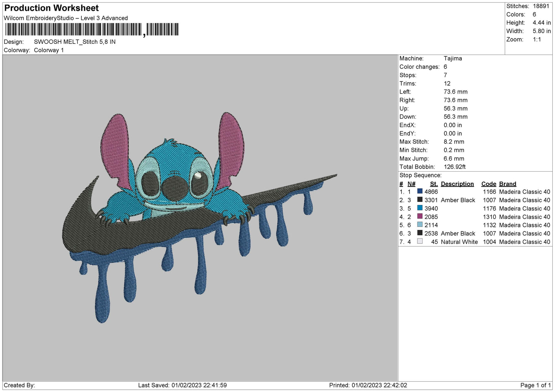Click the barcode below the worksheet title

[92, 30]
